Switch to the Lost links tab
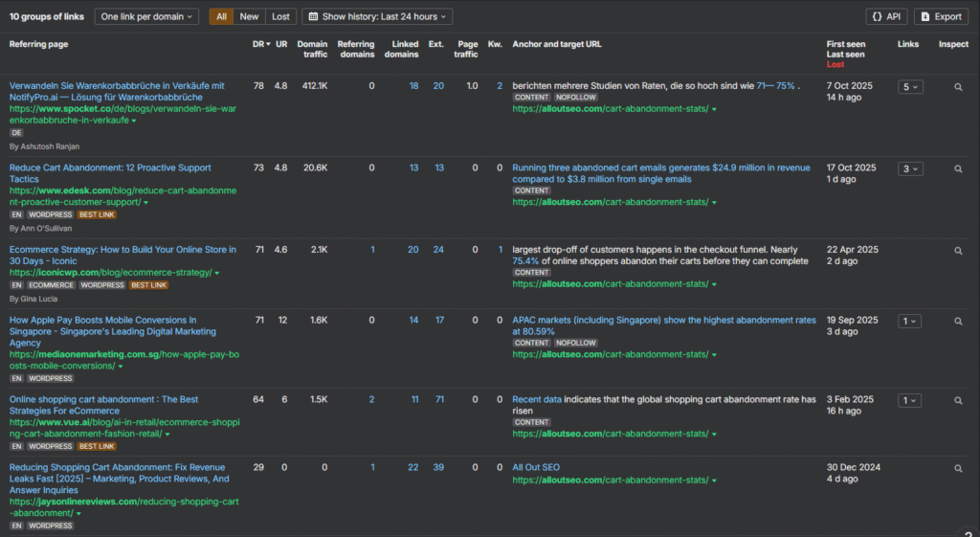The height and width of the screenshot is (537, 980). pos(280,16)
